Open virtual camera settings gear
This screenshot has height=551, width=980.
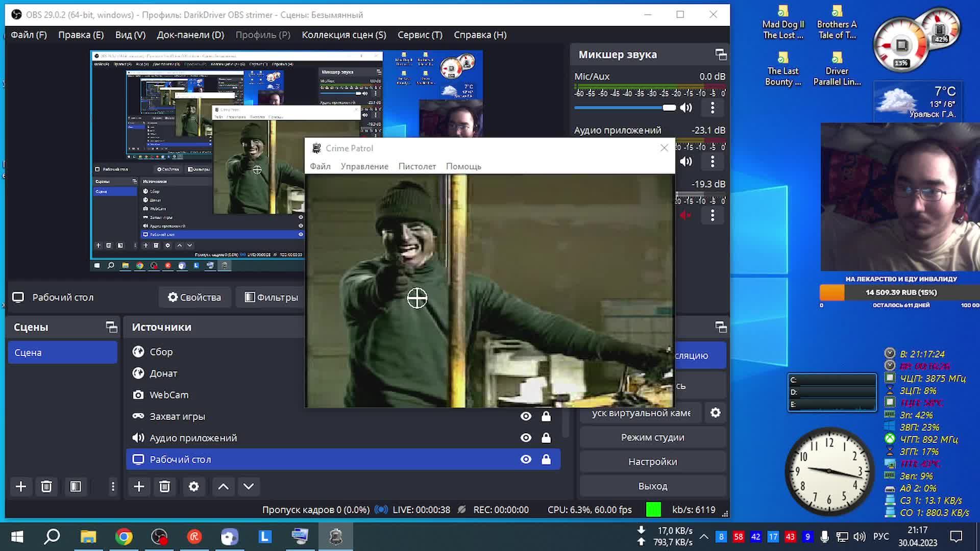click(x=716, y=413)
